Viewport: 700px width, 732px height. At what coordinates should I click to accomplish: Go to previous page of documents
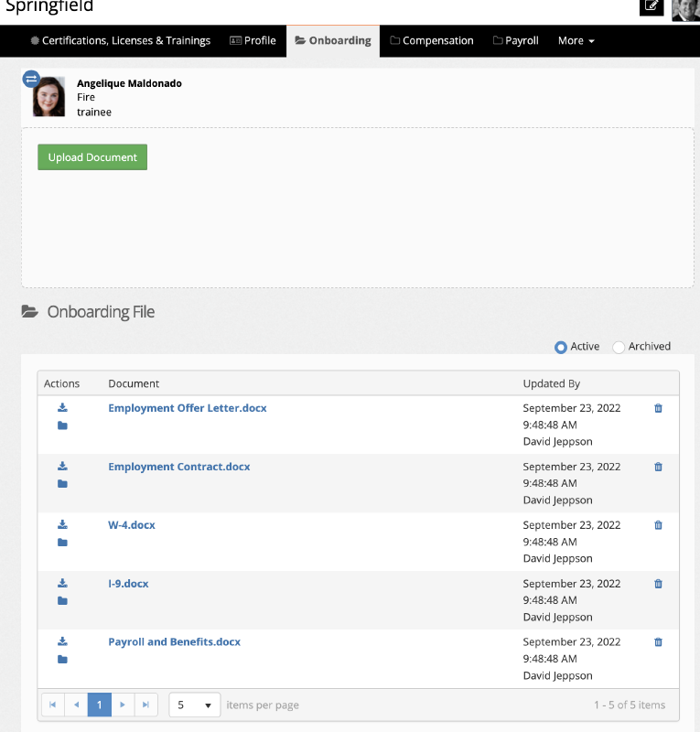click(76, 705)
